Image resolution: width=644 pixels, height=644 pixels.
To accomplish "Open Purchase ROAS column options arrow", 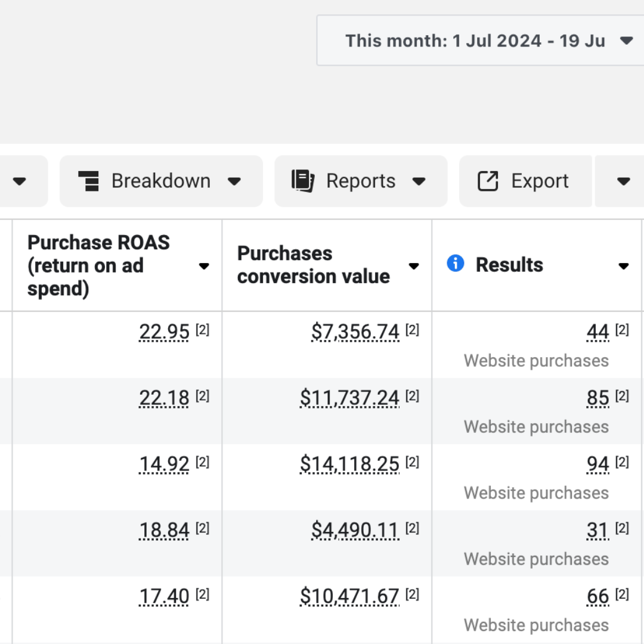I will pos(204,266).
